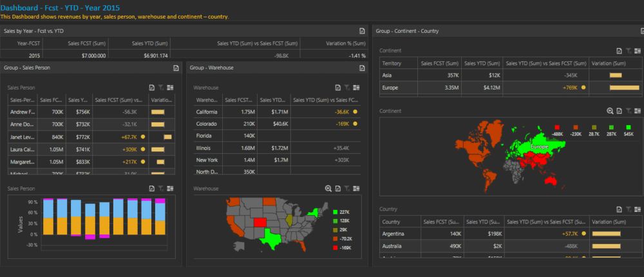
Task: Click zoom icon above Continent world map
Action: (x=609, y=111)
